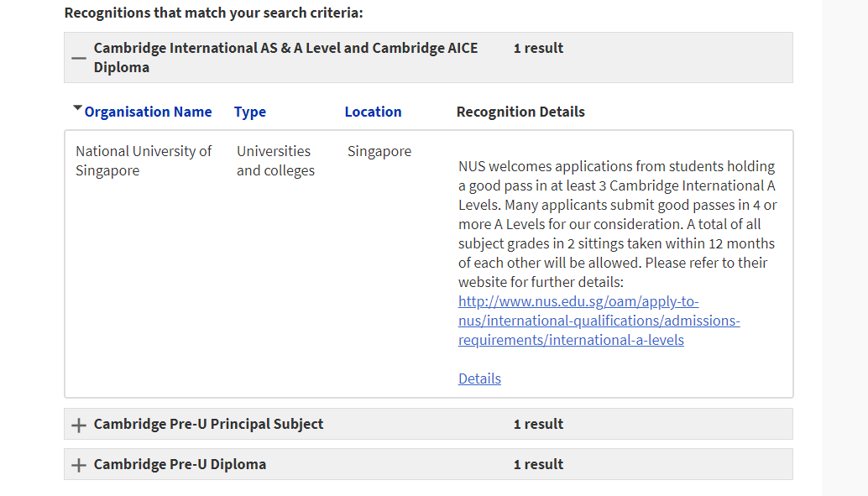This screenshot has width=868, height=496.
Task: Click '1 result' in Pre-U Diploma row
Action: click(x=538, y=464)
